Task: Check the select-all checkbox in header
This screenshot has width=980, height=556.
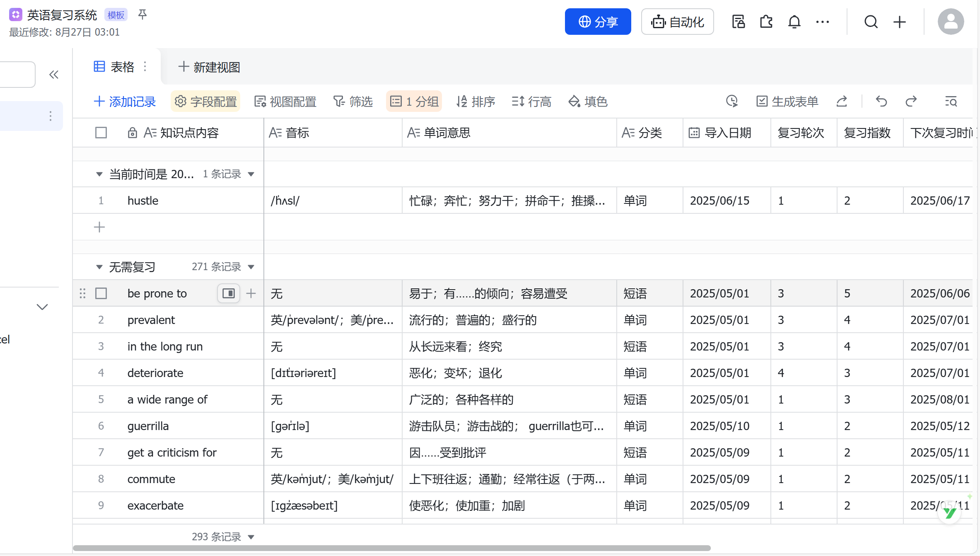Action: 101,133
